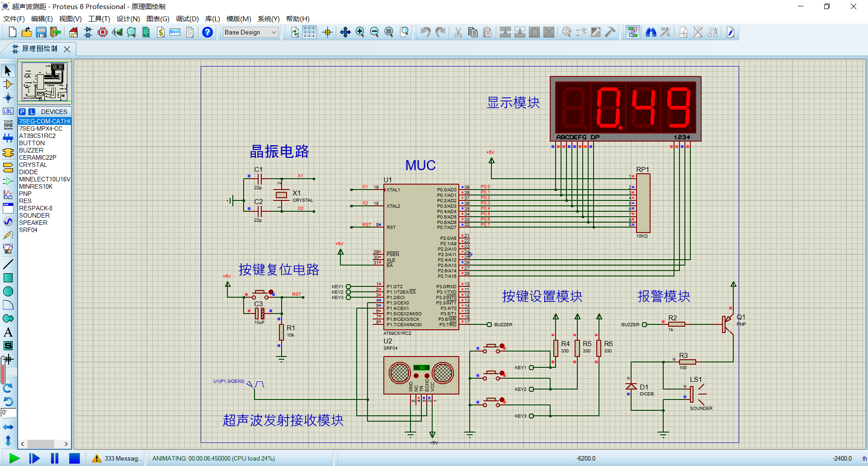Run Electrical Rules Check lightning icon
This screenshot has width=868, height=466.
(731, 32)
